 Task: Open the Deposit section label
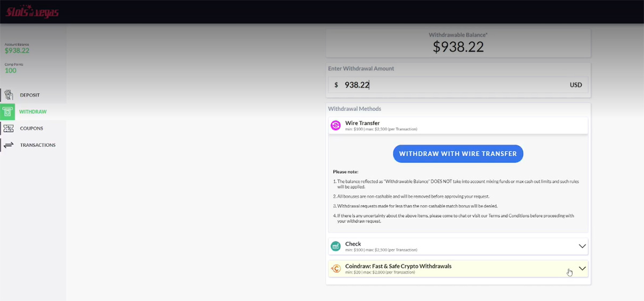(x=30, y=95)
